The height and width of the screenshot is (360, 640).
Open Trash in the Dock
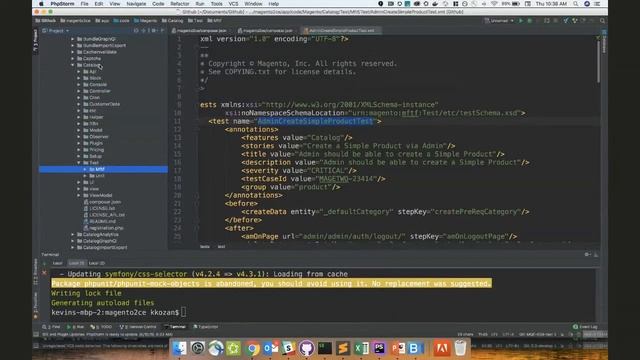(460, 348)
